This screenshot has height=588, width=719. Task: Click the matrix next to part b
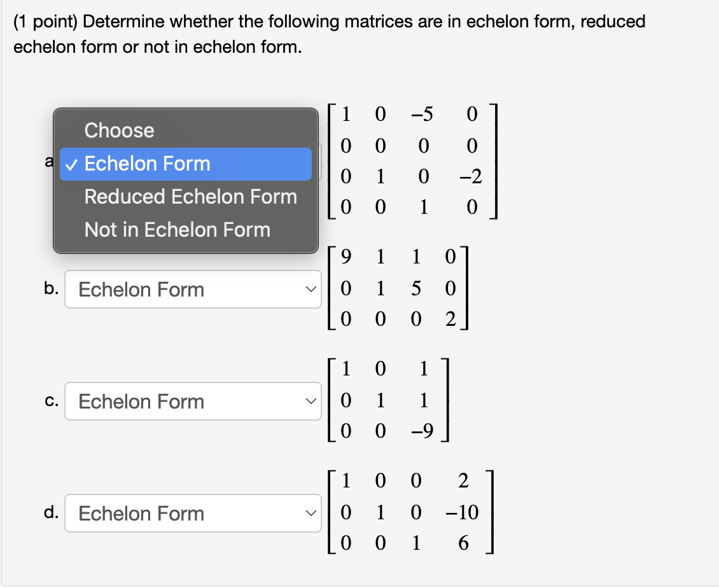(399, 288)
